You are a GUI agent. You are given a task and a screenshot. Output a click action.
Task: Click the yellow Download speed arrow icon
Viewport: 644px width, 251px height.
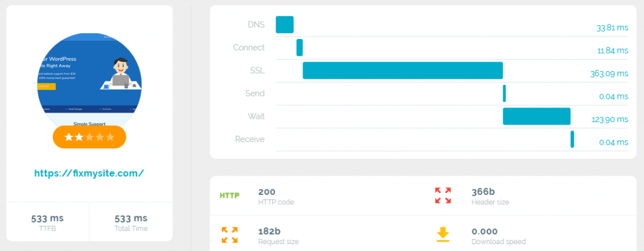click(x=443, y=235)
